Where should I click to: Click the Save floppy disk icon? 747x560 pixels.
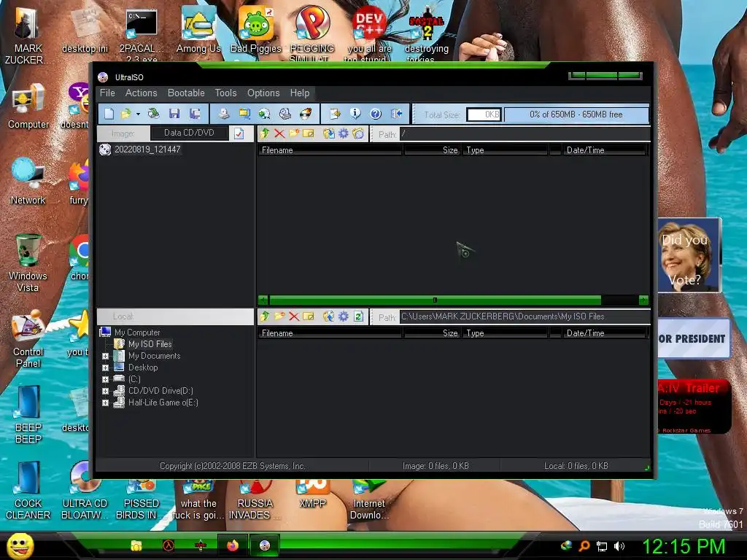tap(174, 113)
